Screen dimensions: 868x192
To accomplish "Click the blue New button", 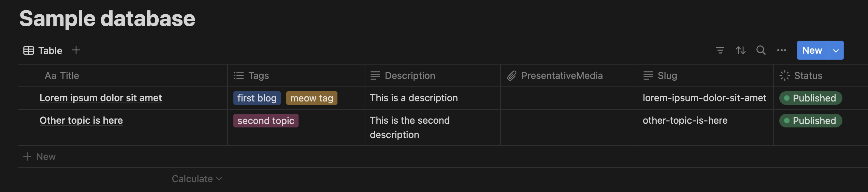I will (x=812, y=51).
